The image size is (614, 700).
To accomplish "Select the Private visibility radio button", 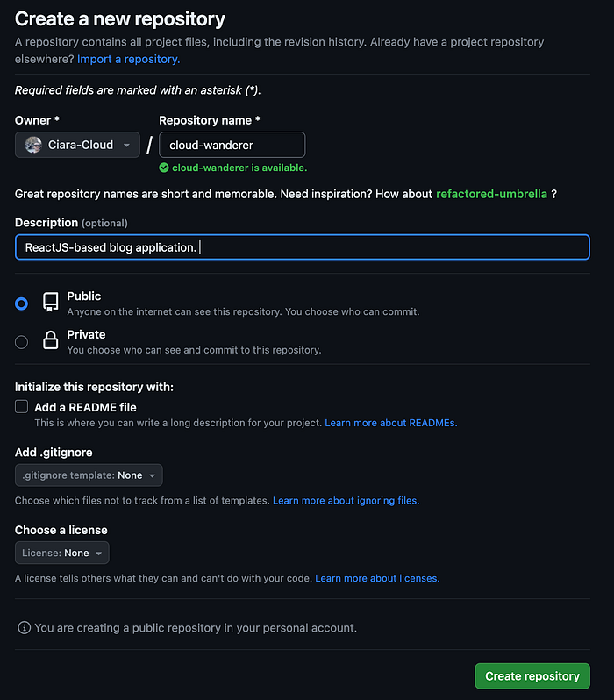I will click(x=22, y=342).
